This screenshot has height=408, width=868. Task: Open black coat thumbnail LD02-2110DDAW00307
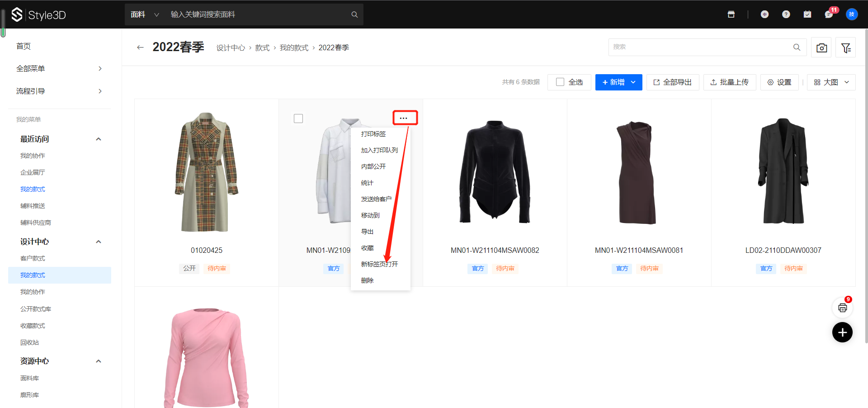coord(783,171)
